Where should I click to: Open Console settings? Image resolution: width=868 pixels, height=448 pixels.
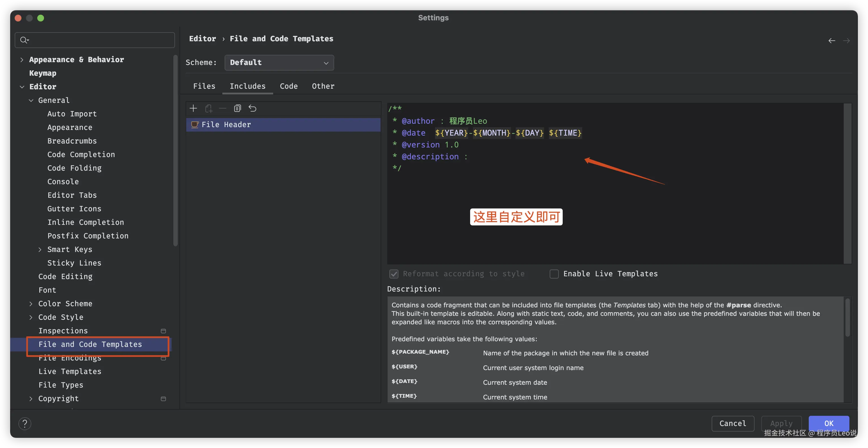(x=63, y=182)
